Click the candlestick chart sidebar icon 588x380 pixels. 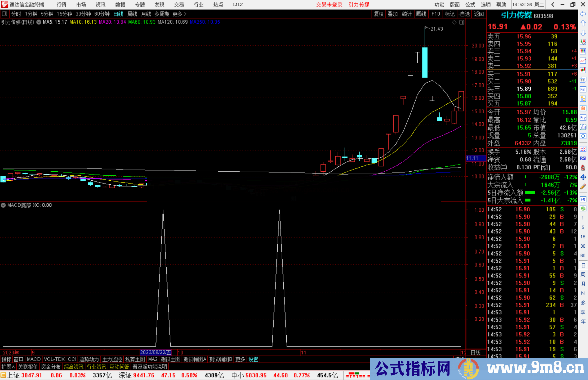(x=583, y=70)
